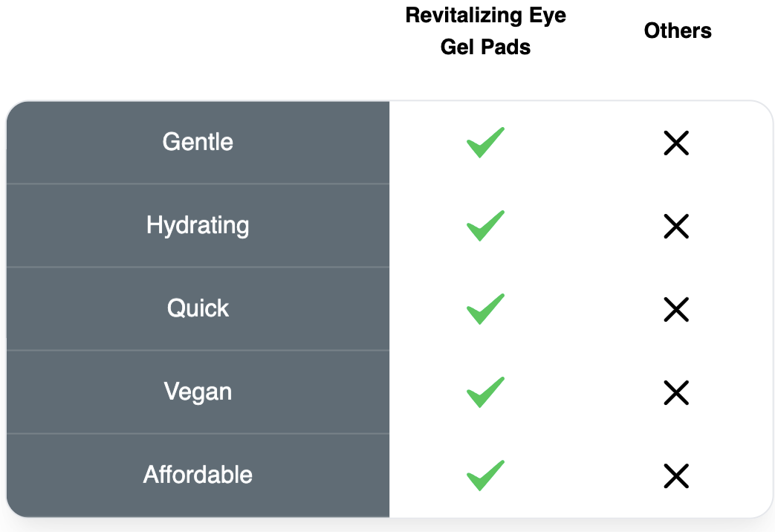Click the Others column heading

[678, 31]
